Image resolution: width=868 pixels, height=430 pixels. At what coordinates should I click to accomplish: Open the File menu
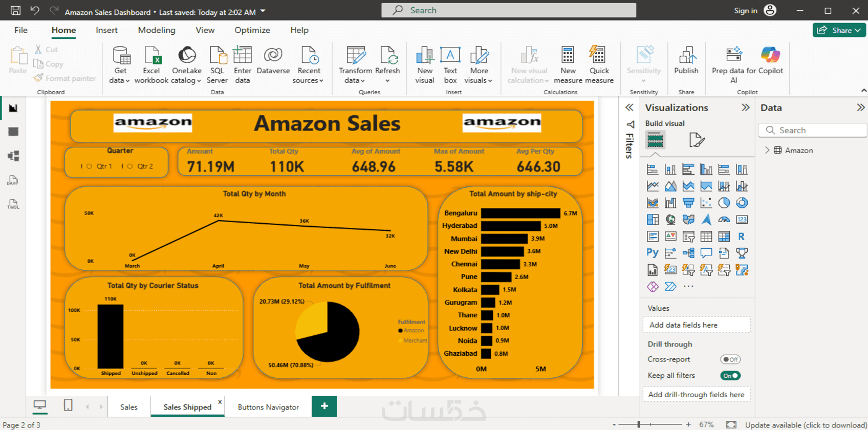click(x=21, y=30)
